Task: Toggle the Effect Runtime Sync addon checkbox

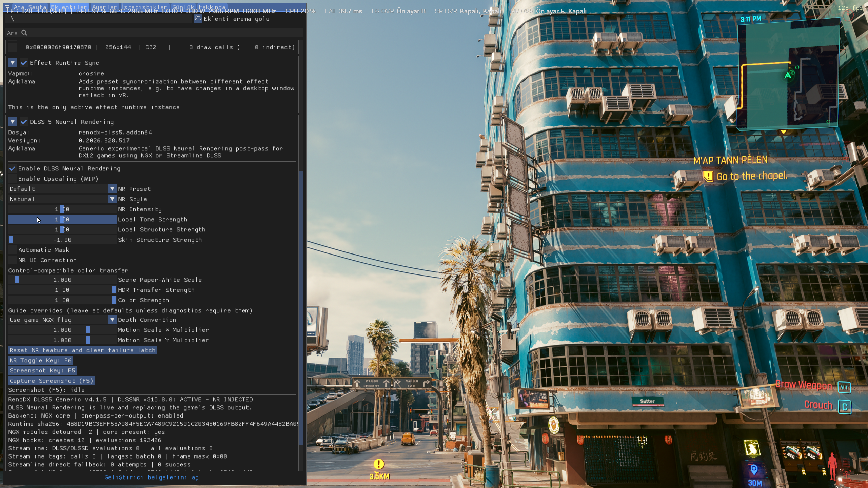Action: click(24, 63)
